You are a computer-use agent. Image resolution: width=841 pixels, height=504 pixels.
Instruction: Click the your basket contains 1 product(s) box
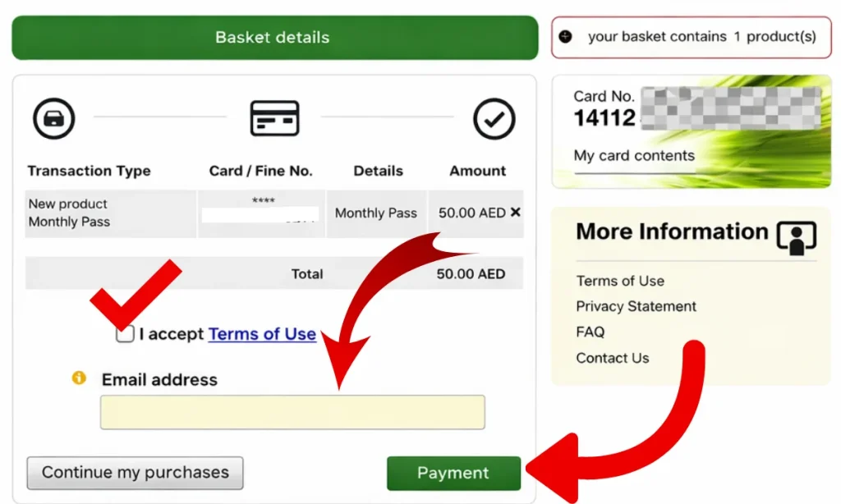(x=692, y=37)
